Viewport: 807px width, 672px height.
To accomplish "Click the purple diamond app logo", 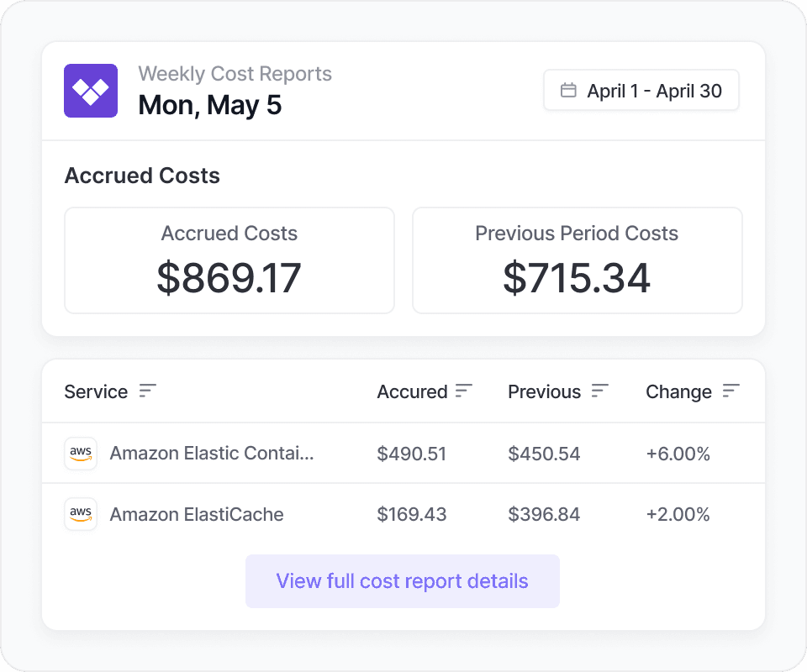I will coord(91,91).
